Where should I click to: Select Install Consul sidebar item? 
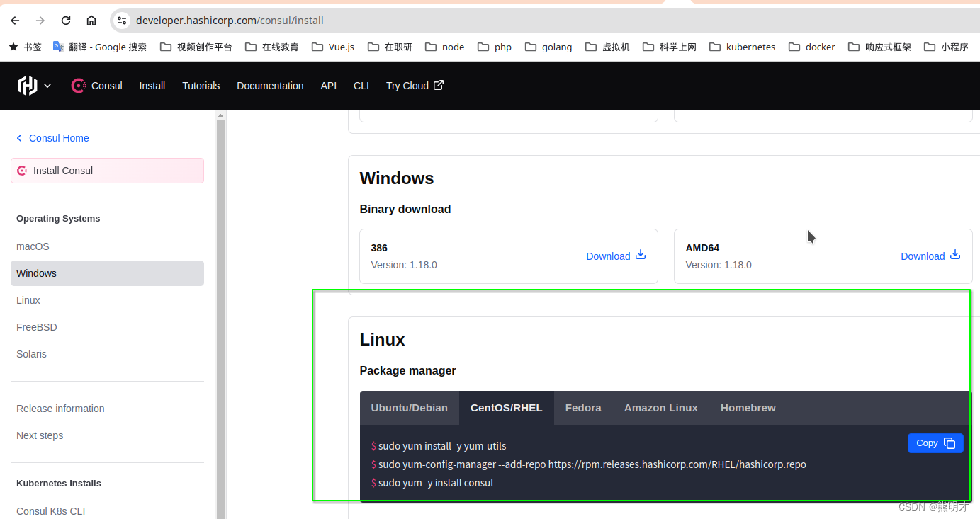(107, 171)
